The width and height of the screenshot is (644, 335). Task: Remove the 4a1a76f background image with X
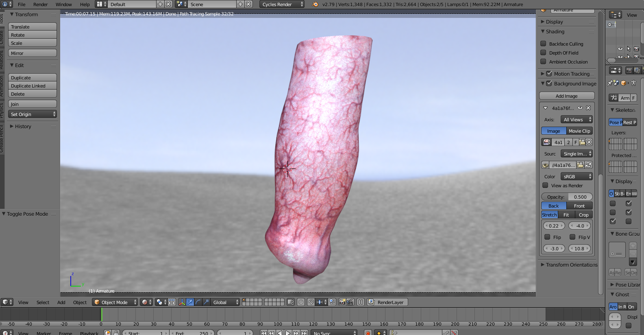[x=588, y=108]
